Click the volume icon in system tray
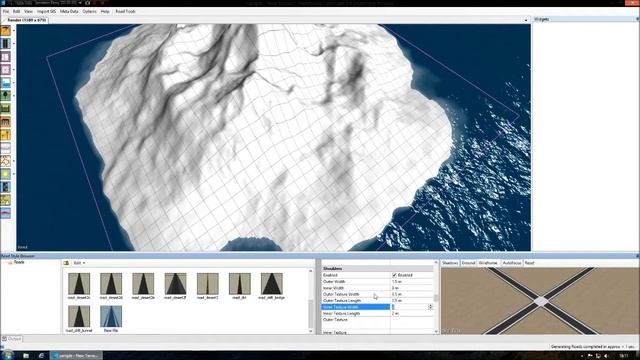 coord(607,356)
